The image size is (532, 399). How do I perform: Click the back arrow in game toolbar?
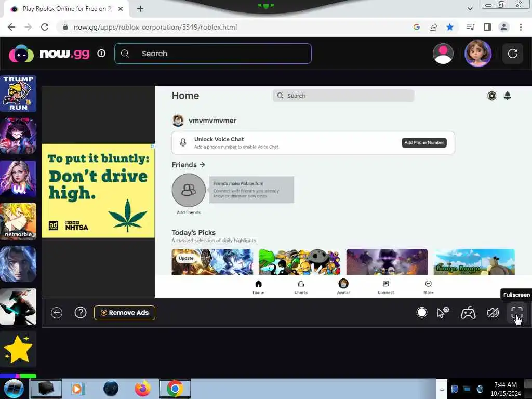pos(57,312)
